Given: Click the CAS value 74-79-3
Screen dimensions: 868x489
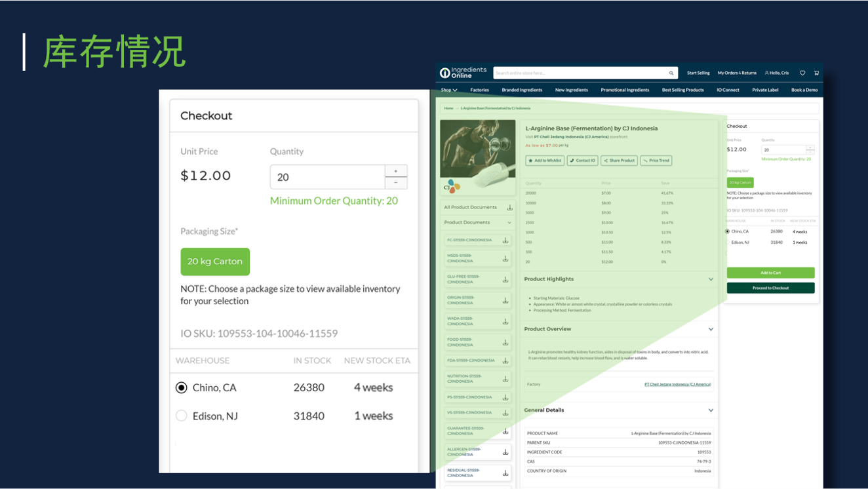Looking at the screenshot, I should pyautogui.click(x=704, y=461).
